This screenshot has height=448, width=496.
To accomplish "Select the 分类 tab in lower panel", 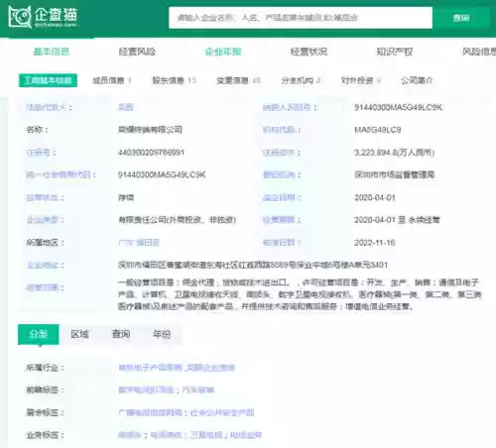I will pyautogui.click(x=39, y=334).
